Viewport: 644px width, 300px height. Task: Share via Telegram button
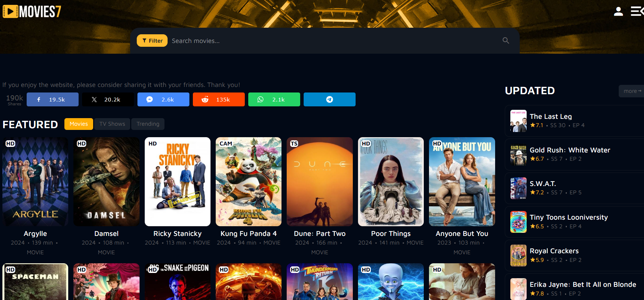pos(330,99)
